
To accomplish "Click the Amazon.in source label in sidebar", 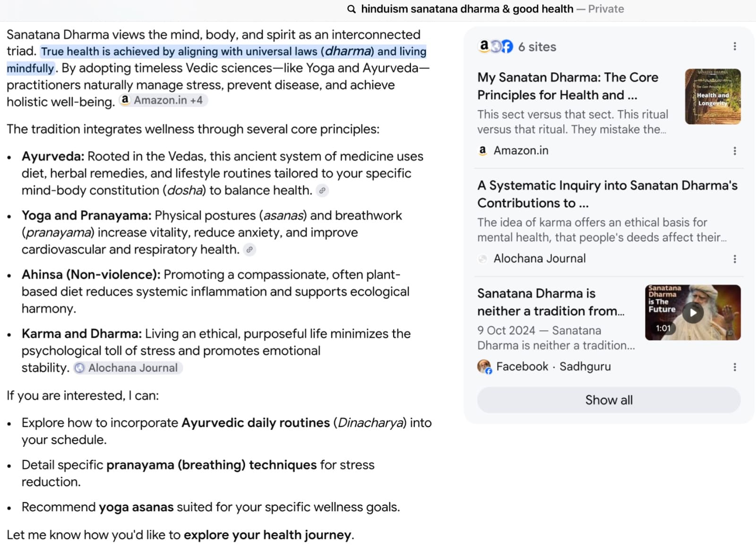I will (x=521, y=151).
